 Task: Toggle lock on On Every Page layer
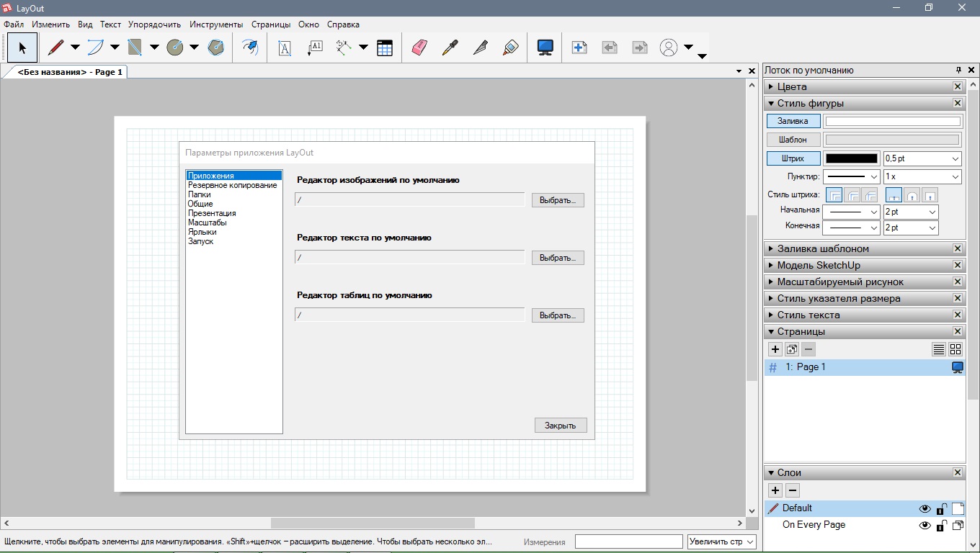(941, 526)
